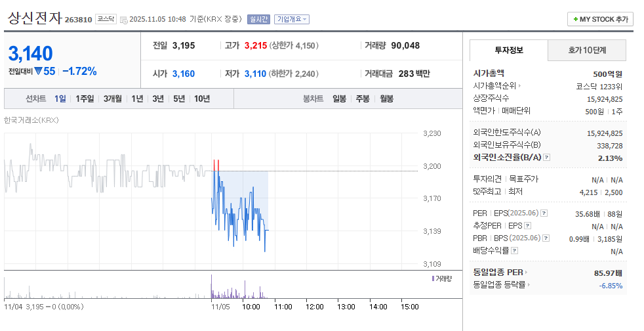
Task: Click the down-triangle icon next to 55
Action: [x=38, y=71]
